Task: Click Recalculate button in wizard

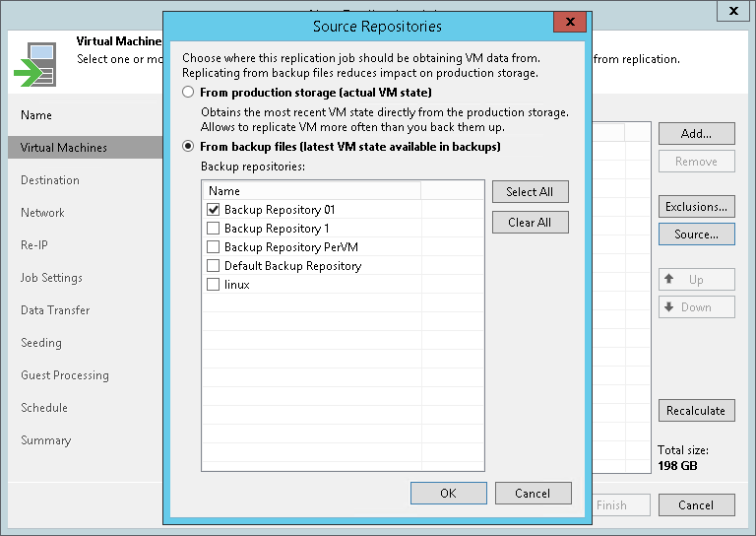Action: pos(697,411)
